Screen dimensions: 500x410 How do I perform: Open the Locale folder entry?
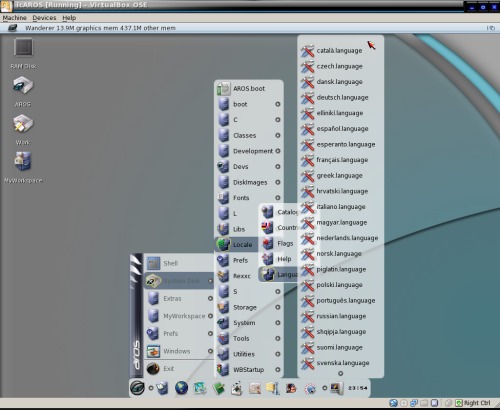237,245
